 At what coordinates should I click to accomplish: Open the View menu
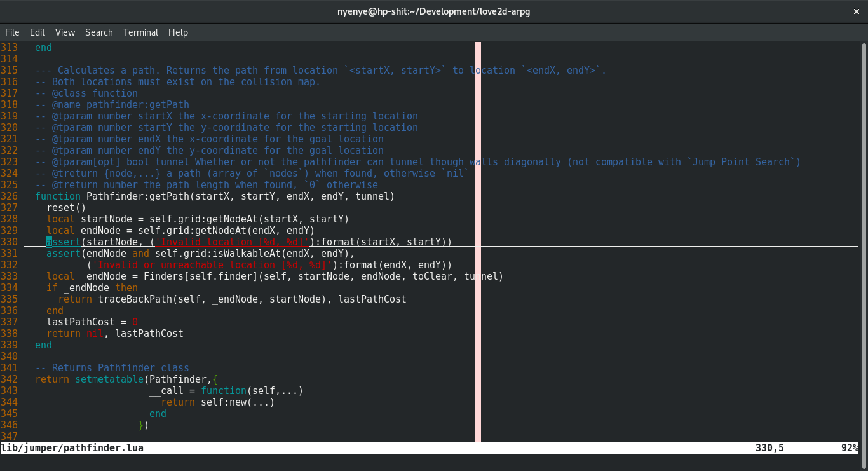pyautogui.click(x=65, y=32)
